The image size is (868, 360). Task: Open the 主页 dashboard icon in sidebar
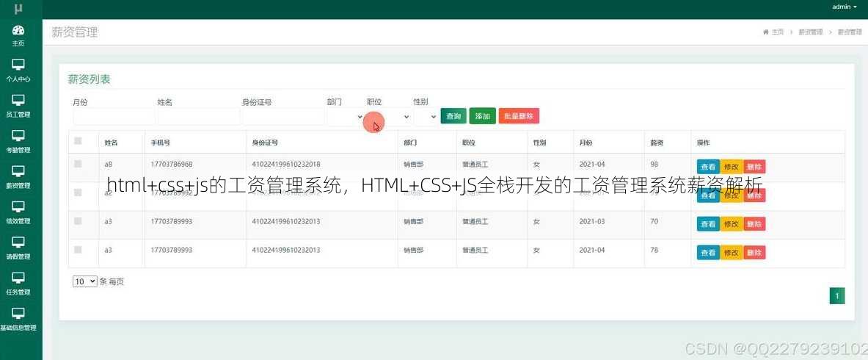point(18,30)
